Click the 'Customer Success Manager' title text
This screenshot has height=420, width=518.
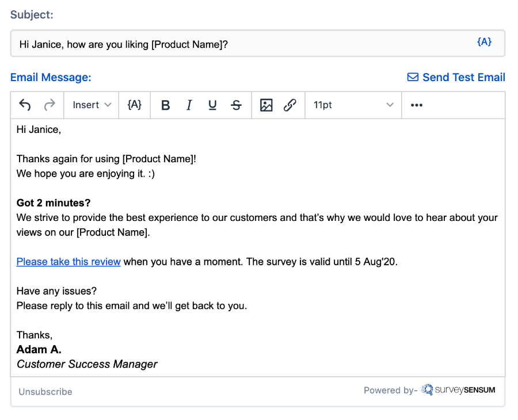(x=87, y=364)
